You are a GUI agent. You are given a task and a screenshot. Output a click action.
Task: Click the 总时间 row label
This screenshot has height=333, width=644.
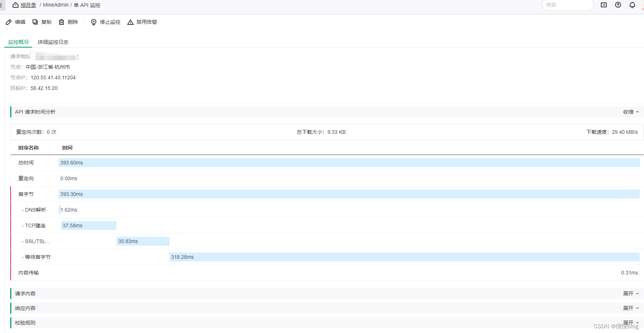[x=26, y=163]
